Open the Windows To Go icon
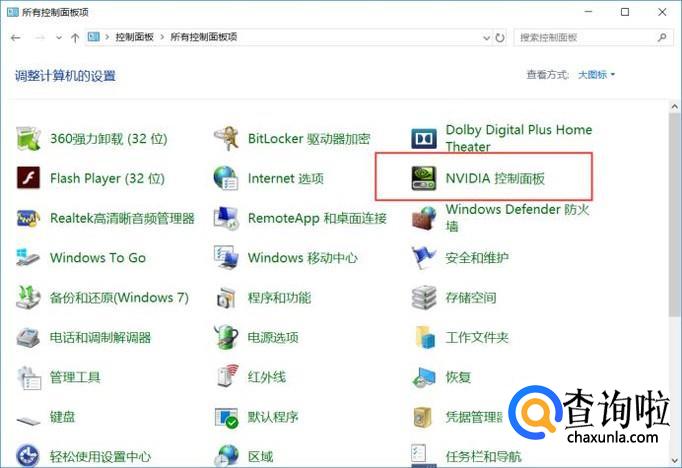Screen dimensions: 682x468 tap(28, 257)
